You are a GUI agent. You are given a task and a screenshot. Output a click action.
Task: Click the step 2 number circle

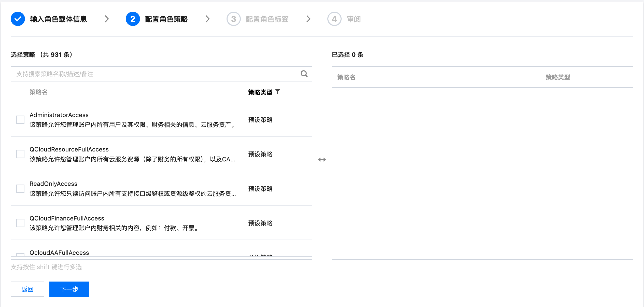coord(133,19)
